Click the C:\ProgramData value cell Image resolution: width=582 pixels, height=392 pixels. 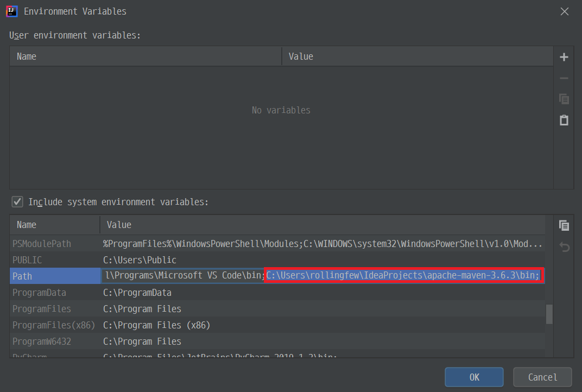(137, 293)
